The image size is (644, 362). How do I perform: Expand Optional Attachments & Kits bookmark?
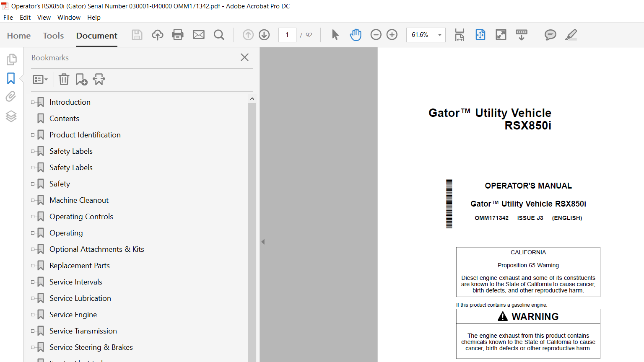33,249
